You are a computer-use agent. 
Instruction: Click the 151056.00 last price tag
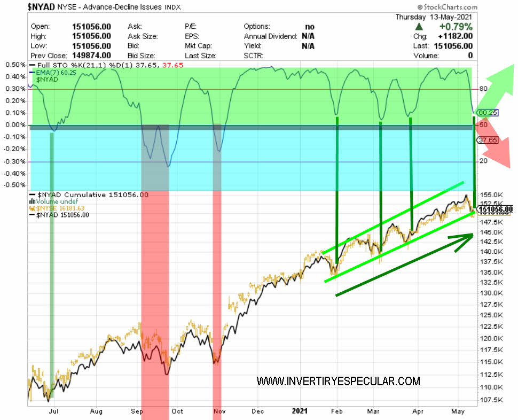495,209
